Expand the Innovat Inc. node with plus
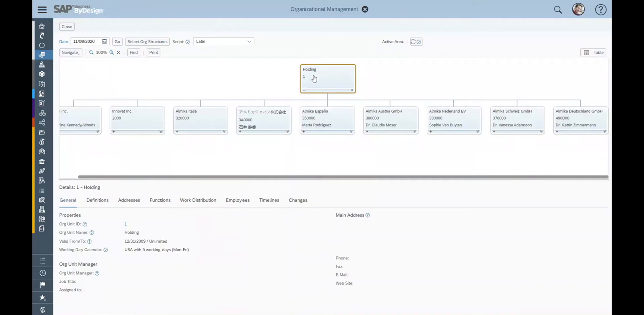Image resolution: width=644 pixels, height=315 pixels. pyautogui.click(x=113, y=132)
